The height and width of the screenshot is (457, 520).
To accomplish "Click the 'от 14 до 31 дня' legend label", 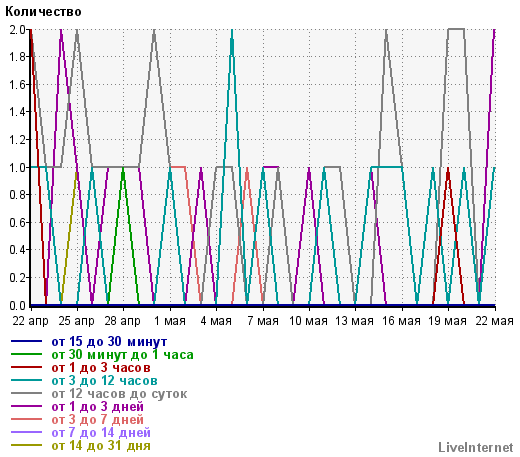I will pyautogui.click(x=101, y=446).
